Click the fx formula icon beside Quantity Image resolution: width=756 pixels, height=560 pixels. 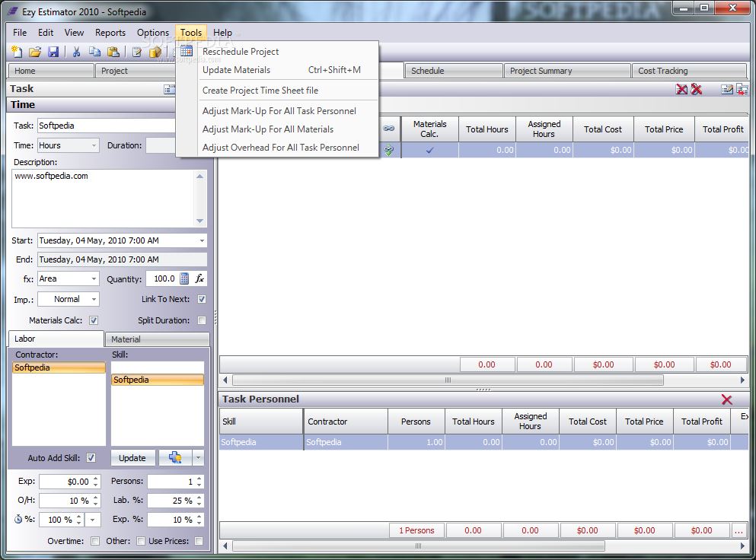point(199,278)
